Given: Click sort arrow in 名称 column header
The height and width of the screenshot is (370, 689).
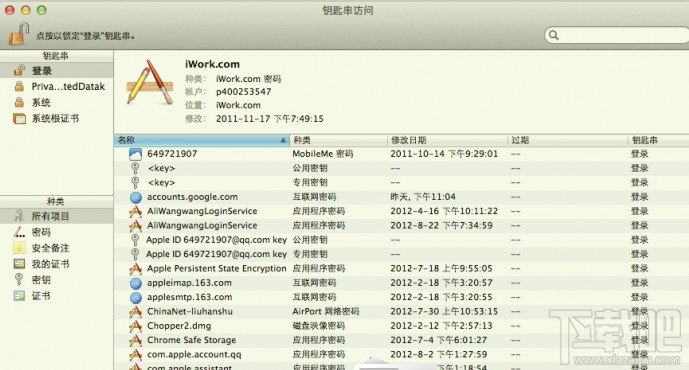Looking at the screenshot, I should 283,140.
